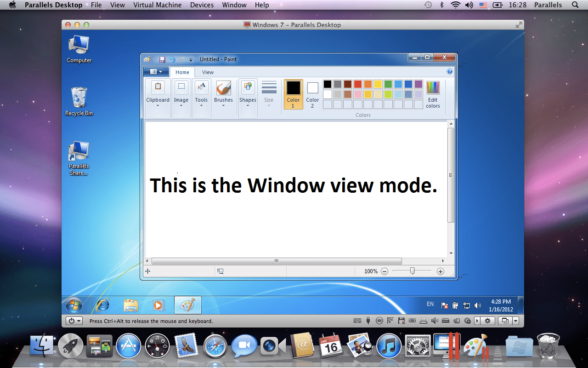
Task: Launch Windows Media Player from the taskbar
Action: point(158,305)
